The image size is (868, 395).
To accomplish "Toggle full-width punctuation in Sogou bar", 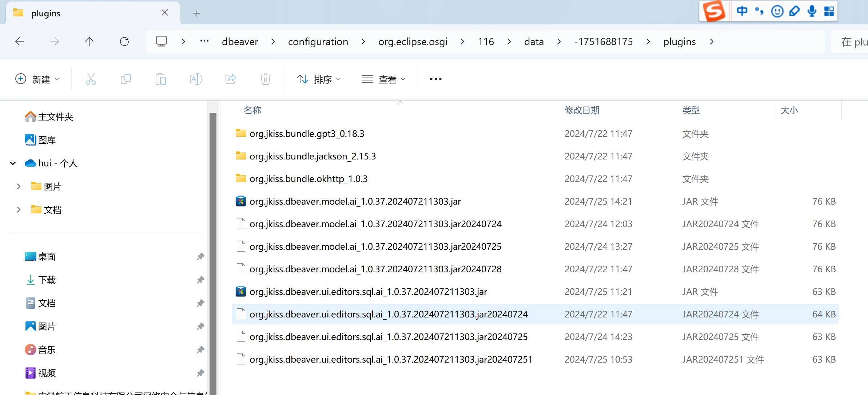I will [760, 11].
